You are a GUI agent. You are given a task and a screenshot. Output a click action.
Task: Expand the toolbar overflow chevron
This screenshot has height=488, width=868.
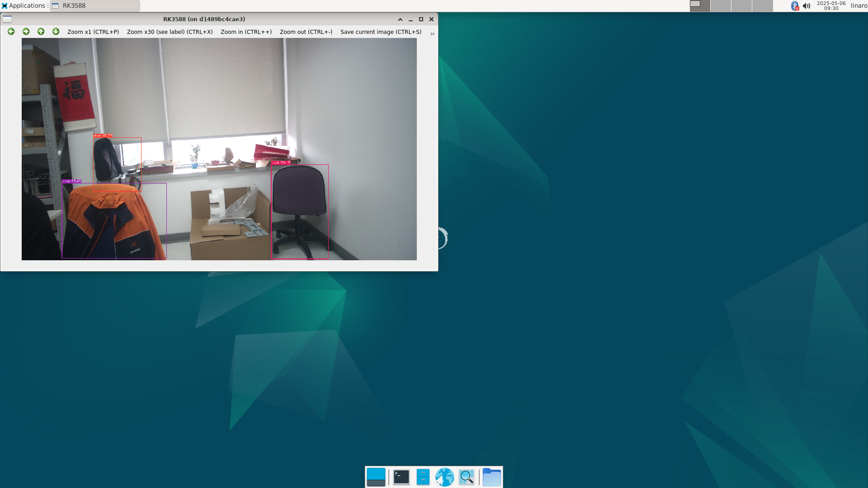[x=432, y=34]
